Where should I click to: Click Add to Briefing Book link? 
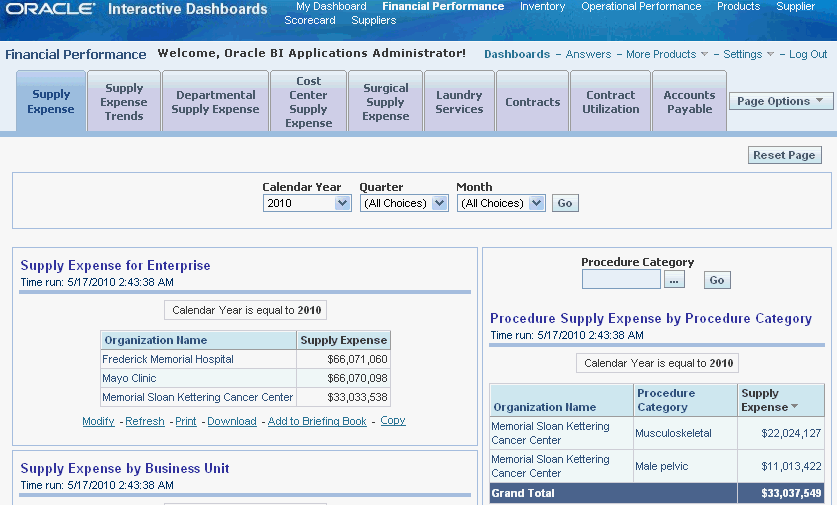pos(317,421)
